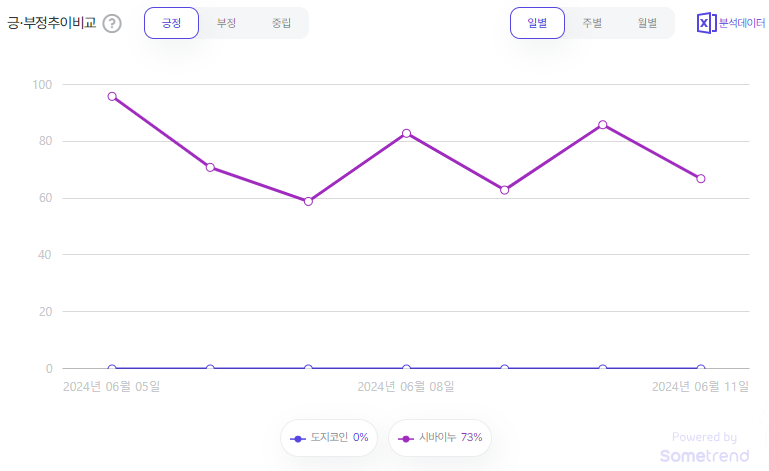The width and height of the screenshot is (769, 471).
Task: Click 시바이누 data point on 06월 05일
Action: (x=112, y=96)
